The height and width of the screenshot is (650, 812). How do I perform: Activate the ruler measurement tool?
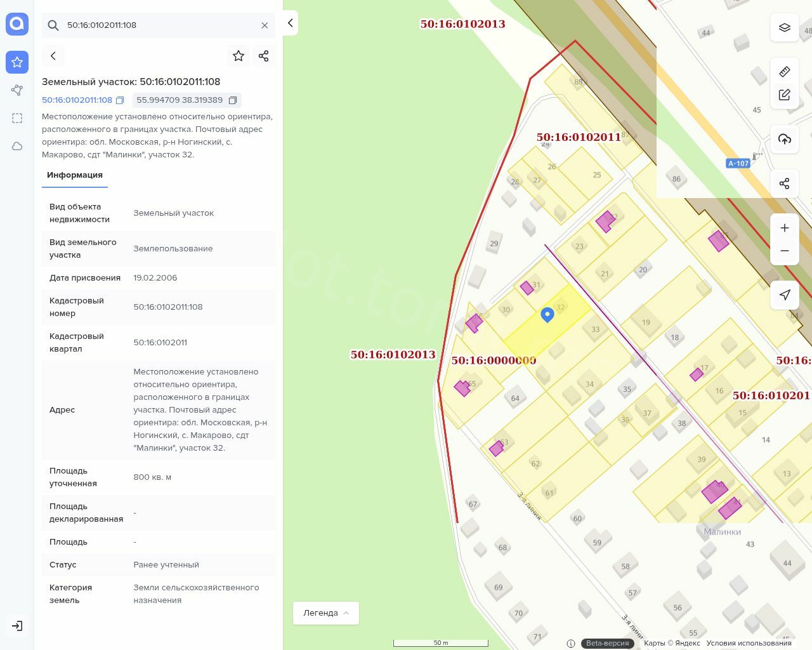(x=785, y=71)
